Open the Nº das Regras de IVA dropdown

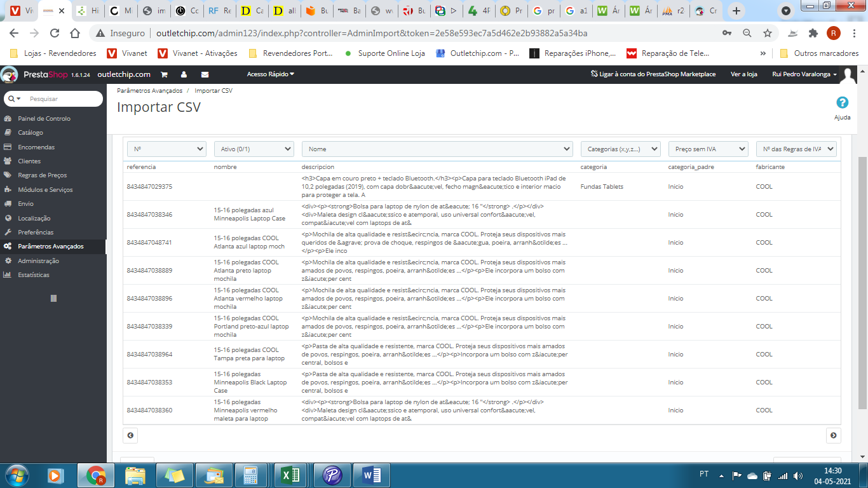click(796, 149)
